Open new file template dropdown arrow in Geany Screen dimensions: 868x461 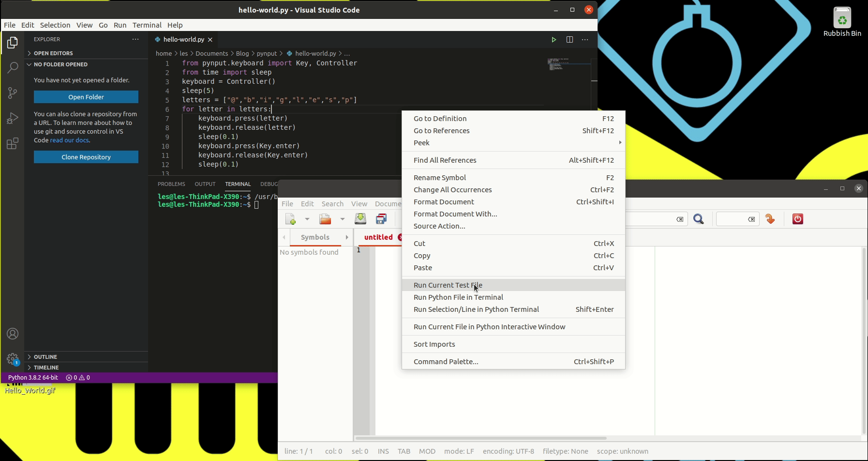click(307, 219)
